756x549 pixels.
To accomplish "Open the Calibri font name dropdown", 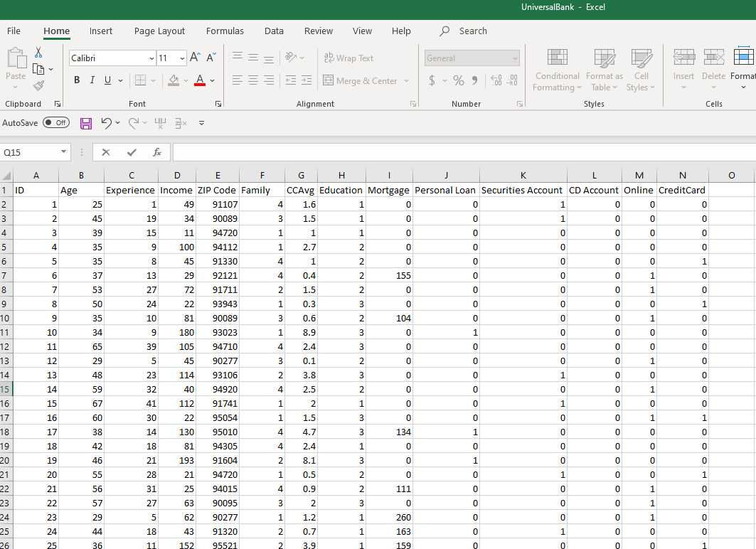I will (151, 58).
